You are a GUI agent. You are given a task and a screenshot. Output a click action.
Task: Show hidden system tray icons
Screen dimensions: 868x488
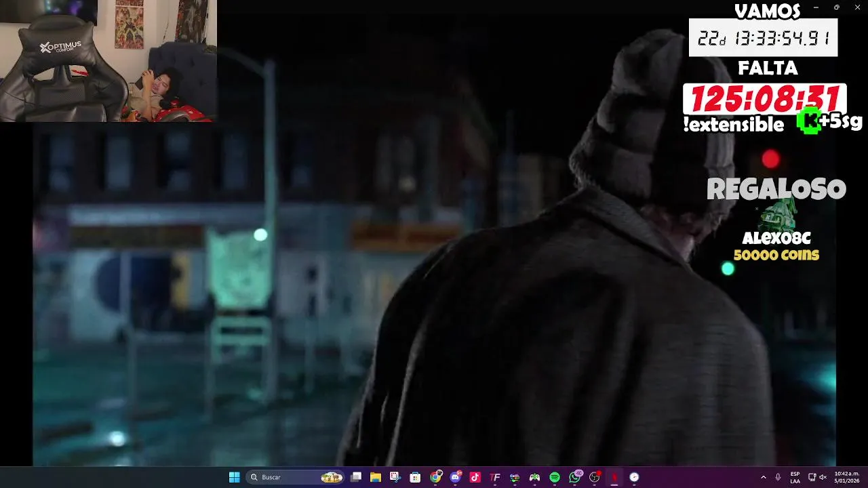[x=764, y=477]
